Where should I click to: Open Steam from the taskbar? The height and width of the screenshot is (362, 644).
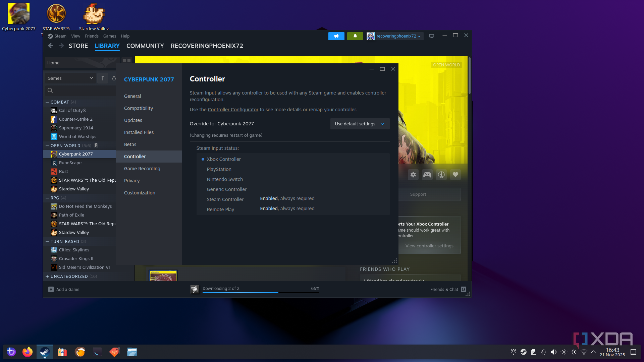click(x=45, y=352)
